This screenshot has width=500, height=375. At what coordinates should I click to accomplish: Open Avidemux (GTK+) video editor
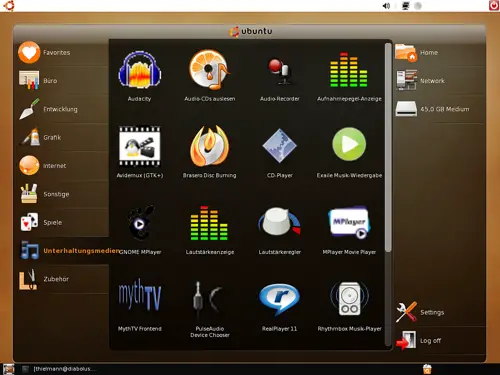(x=140, y=152)
